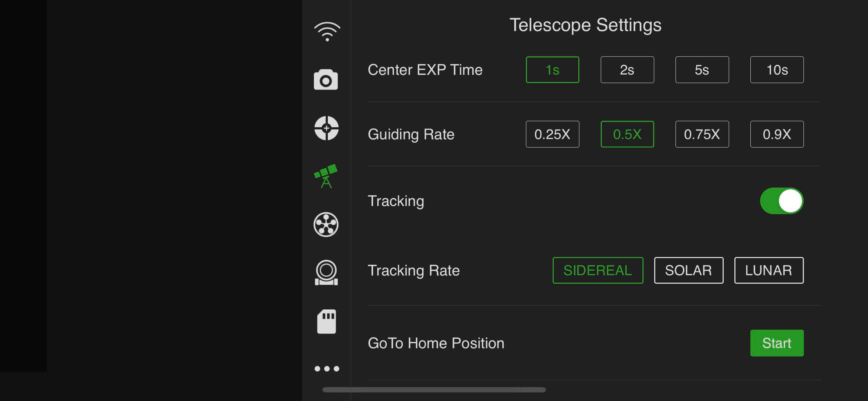868x401 pixels.
Task: Select the LUNAR tracking rate
Action: click(x=769, y=270)
